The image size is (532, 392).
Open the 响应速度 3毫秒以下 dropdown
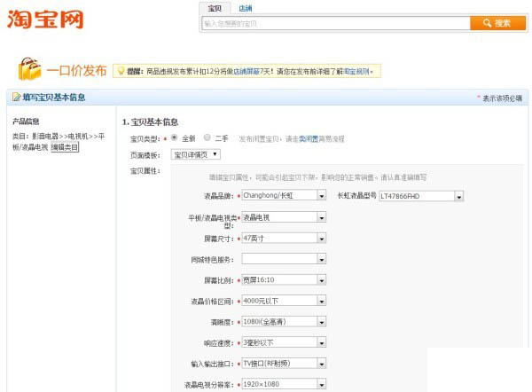(284, 342)
